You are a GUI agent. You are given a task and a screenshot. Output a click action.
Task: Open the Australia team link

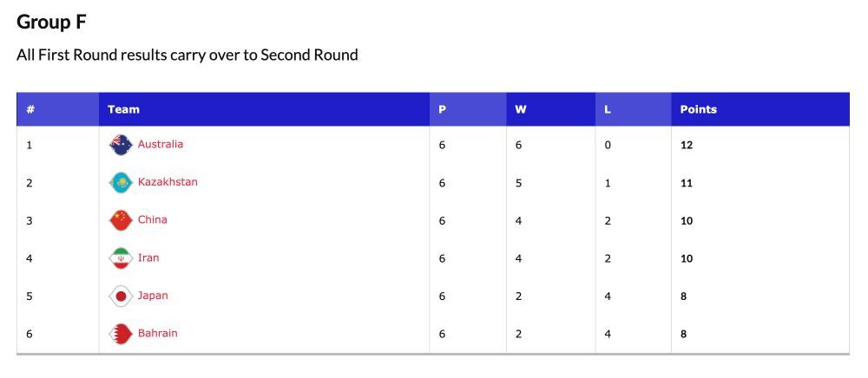(x=161, y=144)
